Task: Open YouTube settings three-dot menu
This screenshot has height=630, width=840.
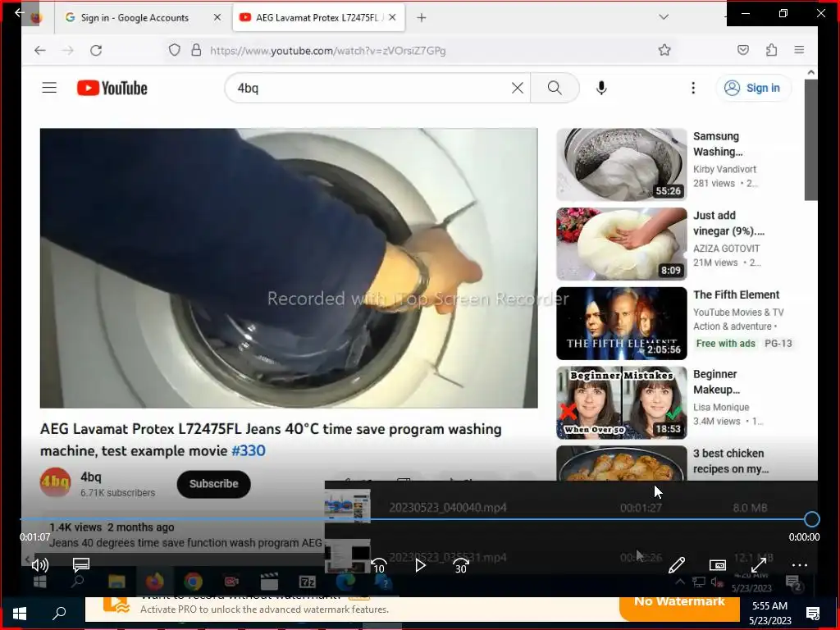Action: tap(692, 88)
